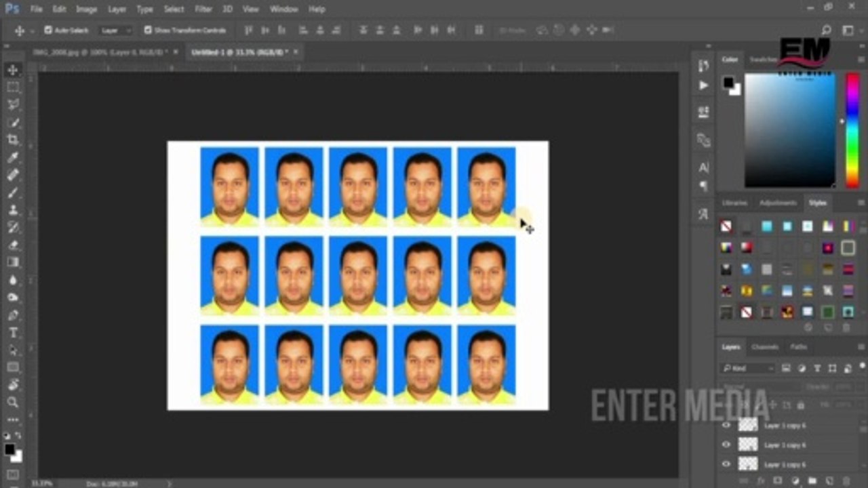Add layer style with fx icon
This screenshot has width=868, height=488.
tap(762, 481)
